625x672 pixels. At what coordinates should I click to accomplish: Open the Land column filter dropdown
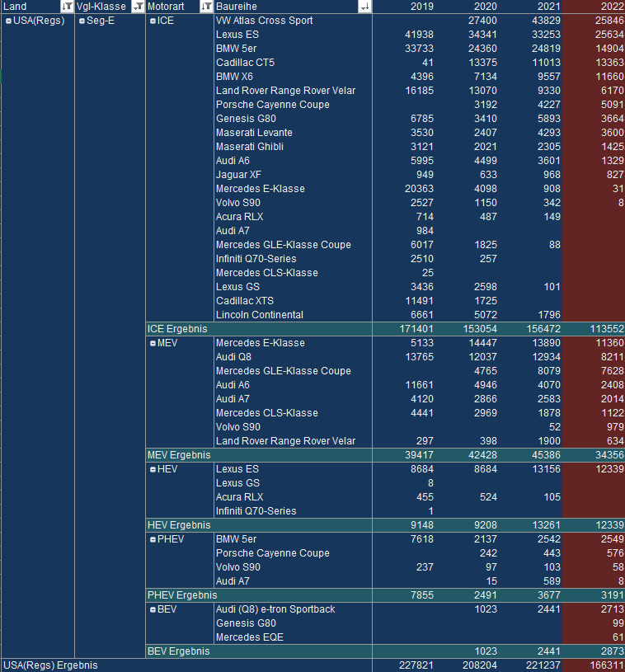coord(67,7)
